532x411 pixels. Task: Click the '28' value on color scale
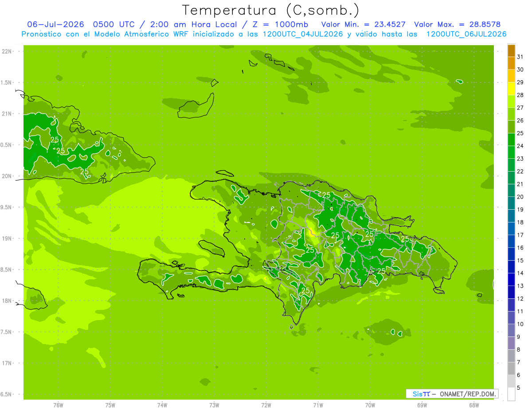(520, 95)
